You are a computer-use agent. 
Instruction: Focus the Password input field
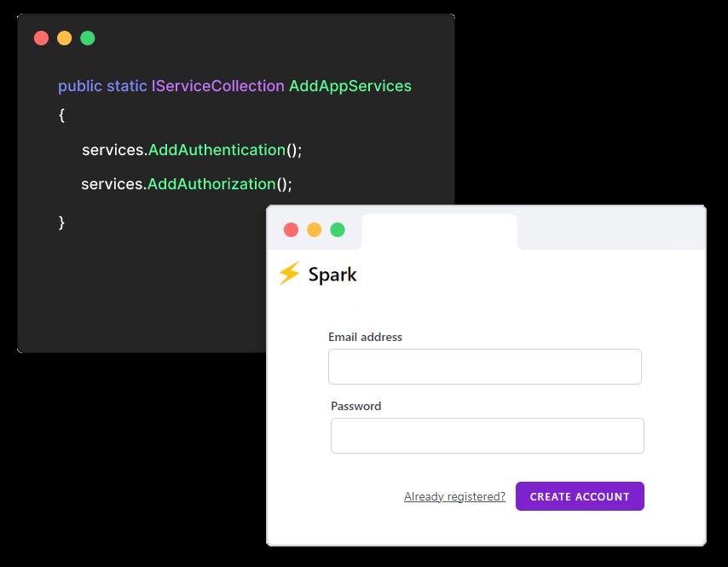click(487, 436)
